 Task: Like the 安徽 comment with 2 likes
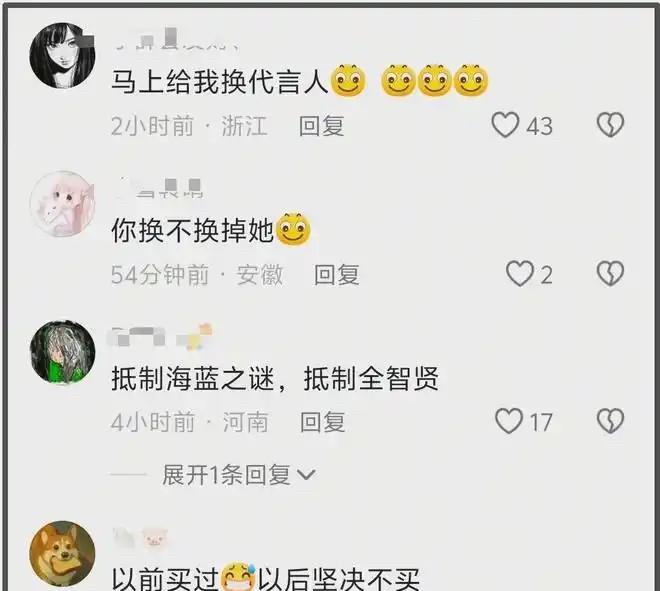[x=519, y=274]
